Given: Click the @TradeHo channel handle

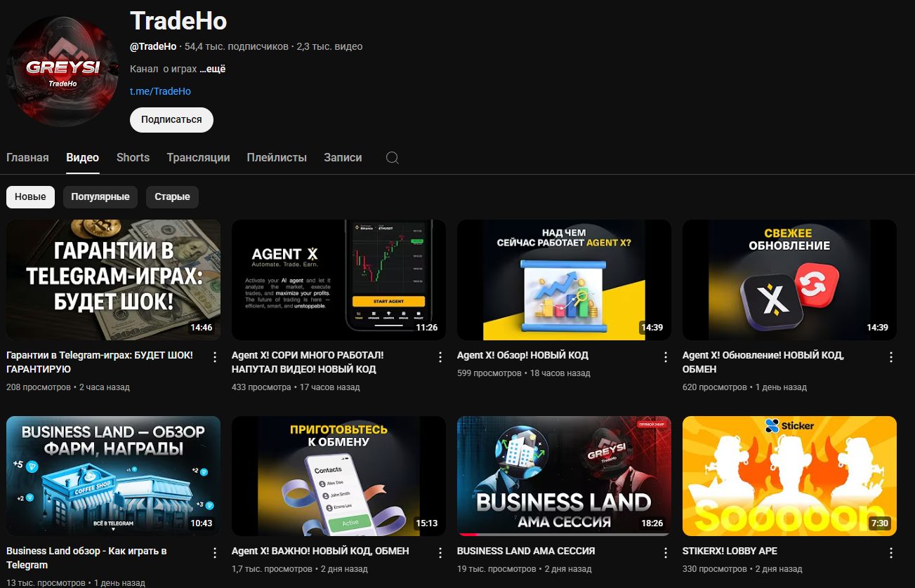Looking at the screenshot, I should [153, 46].
